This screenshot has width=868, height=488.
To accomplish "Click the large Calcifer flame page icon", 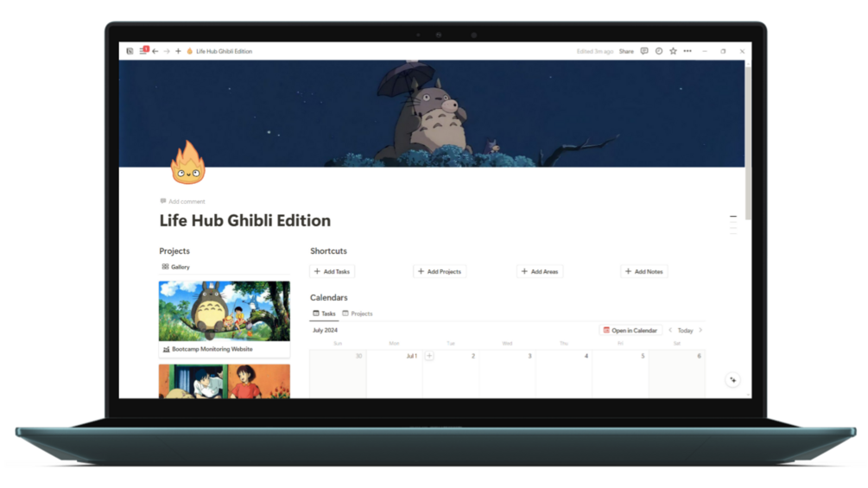I will tap(188, 162).
